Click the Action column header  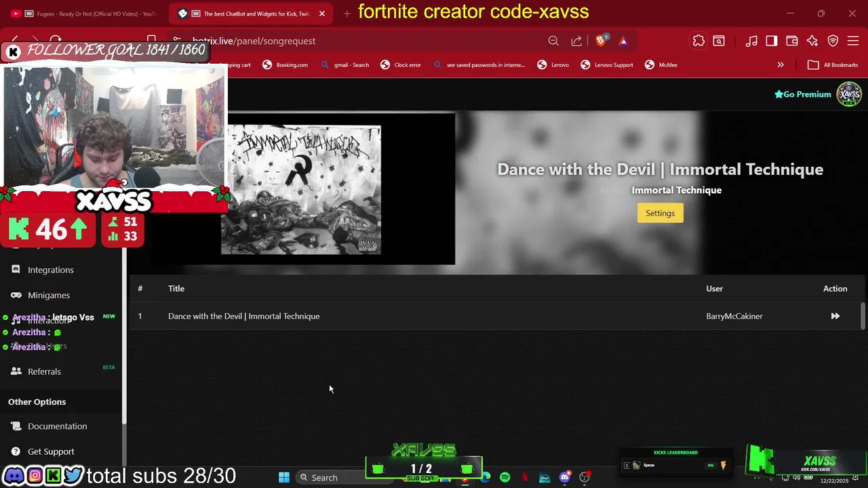(835, 289)
